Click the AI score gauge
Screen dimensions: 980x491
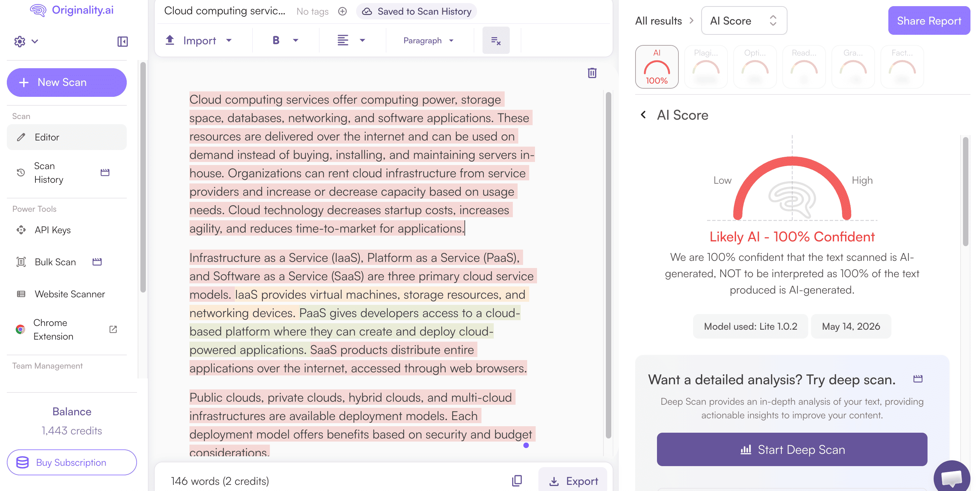tap(792, 188)
